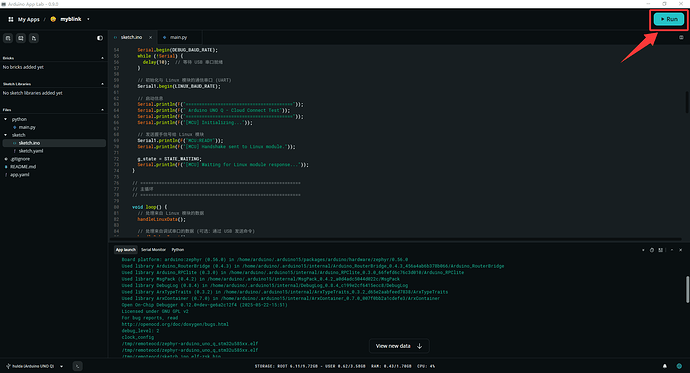Image resolution: width=690 pixels, height=373 pixels.
Task: Click View new data button
Action: pyautogui.click(x=399, y=346)
